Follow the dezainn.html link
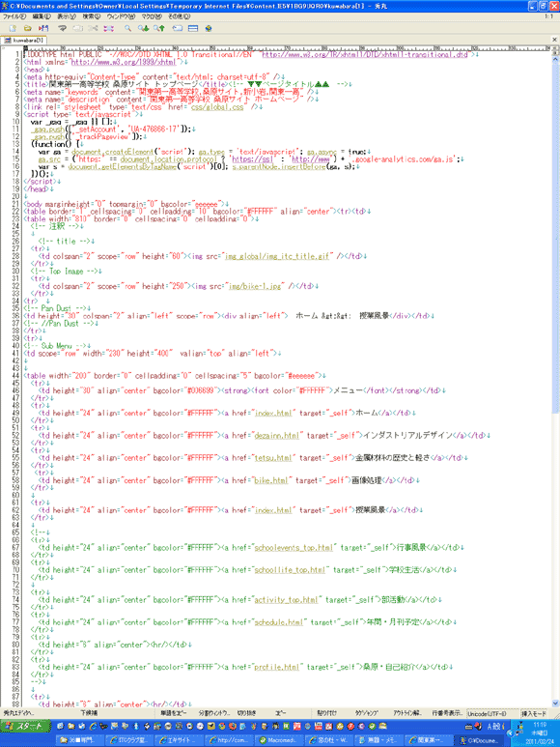560x747 pixels. pos(277,436)
